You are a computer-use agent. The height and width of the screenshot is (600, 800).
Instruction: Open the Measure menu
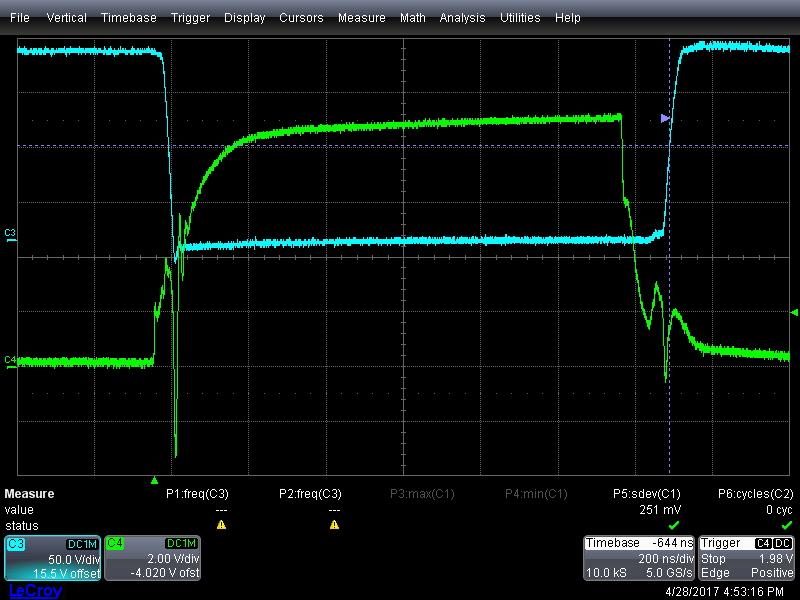click(x=362, y=18)
